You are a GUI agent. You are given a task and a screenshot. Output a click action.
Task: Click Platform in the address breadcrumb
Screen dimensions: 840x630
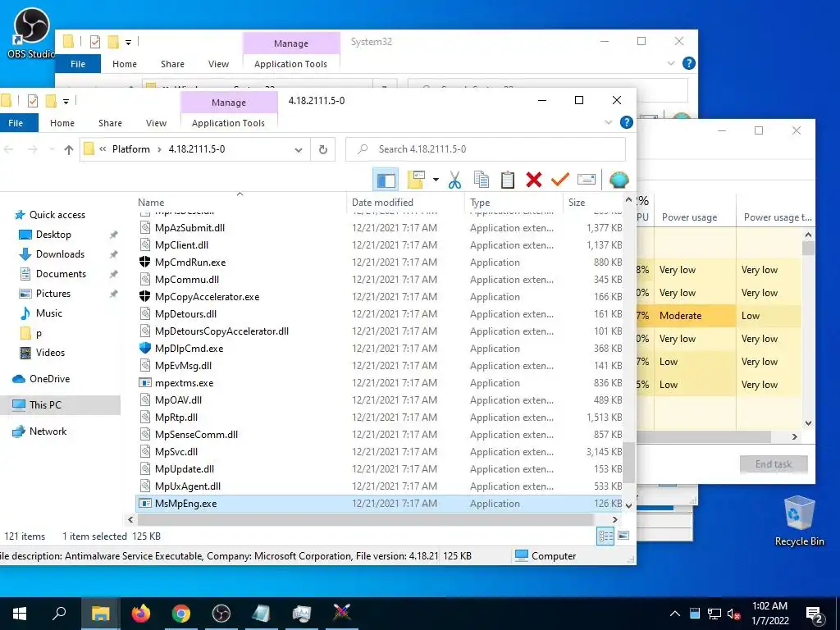[130, 149]
